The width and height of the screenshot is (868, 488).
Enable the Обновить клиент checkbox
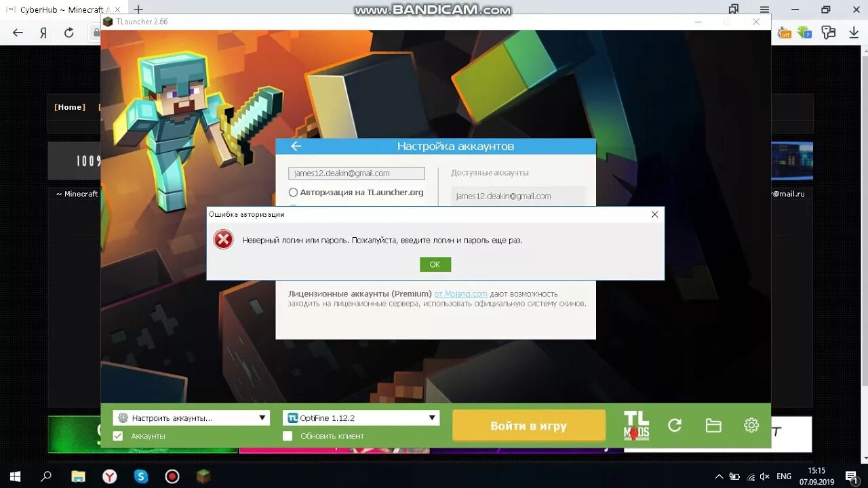[x=288, y=436]
